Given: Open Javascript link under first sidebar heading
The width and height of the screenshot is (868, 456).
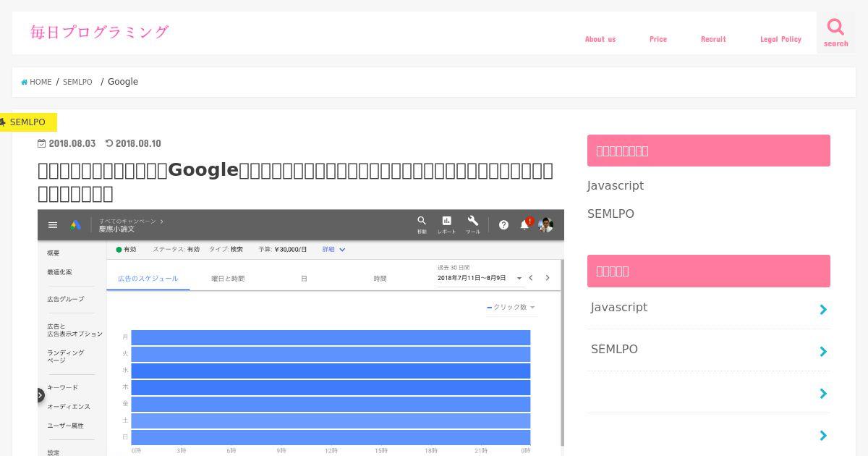Looking at the screenshot, I should 616,185.
